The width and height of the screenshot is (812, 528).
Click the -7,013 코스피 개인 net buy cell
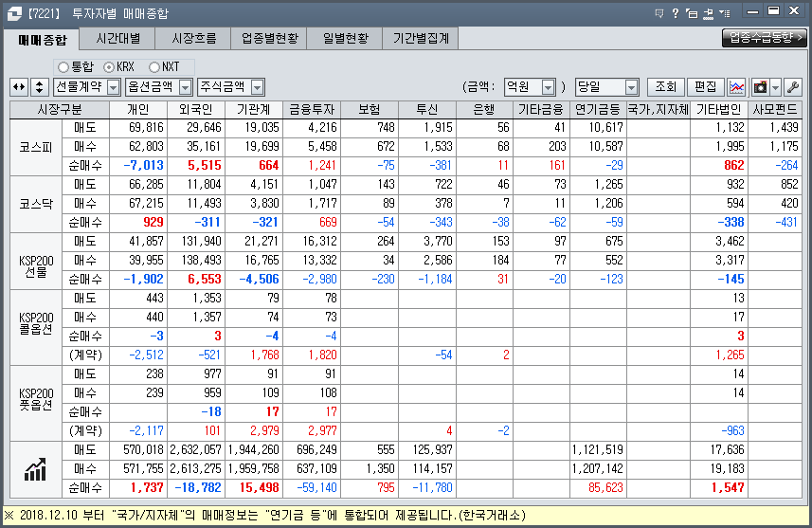click(x=138, y=166)
